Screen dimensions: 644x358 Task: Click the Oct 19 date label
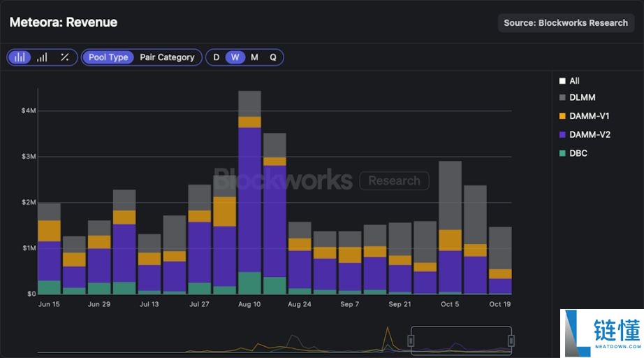coord(500,304)
